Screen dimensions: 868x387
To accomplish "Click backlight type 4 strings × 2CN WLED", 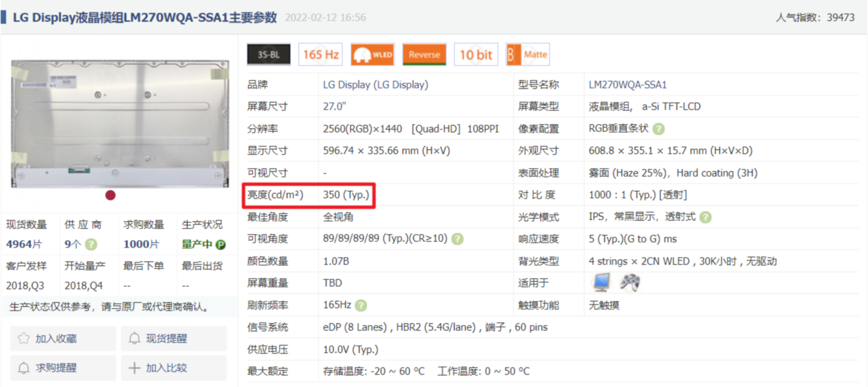I will tap(639, 261).
